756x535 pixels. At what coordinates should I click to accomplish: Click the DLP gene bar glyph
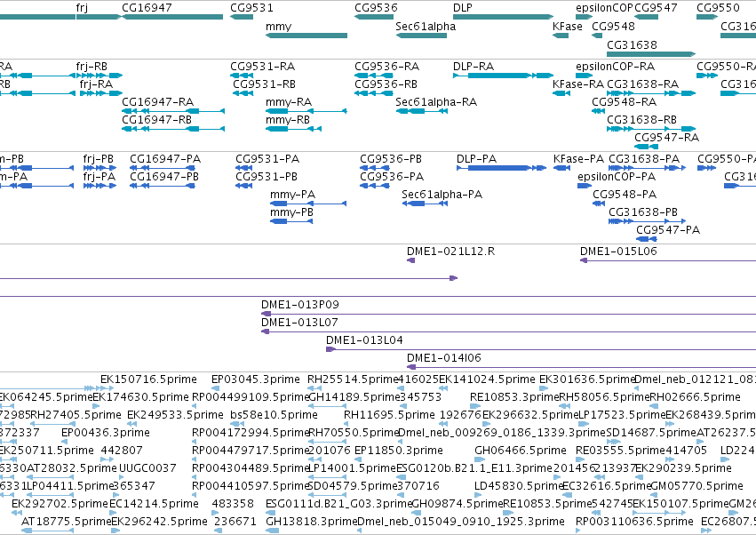pos(503,18)
